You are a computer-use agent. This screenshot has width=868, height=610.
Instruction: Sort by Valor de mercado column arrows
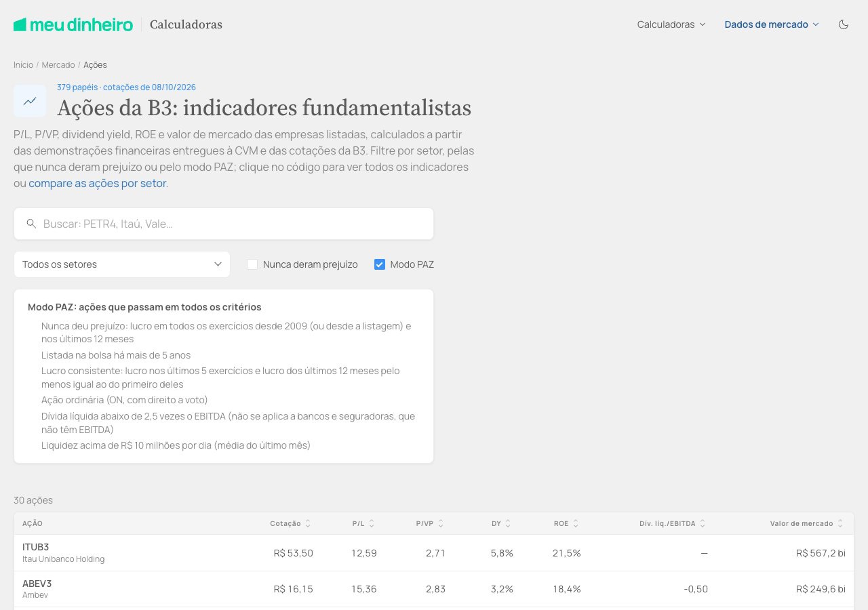point(840,523)
